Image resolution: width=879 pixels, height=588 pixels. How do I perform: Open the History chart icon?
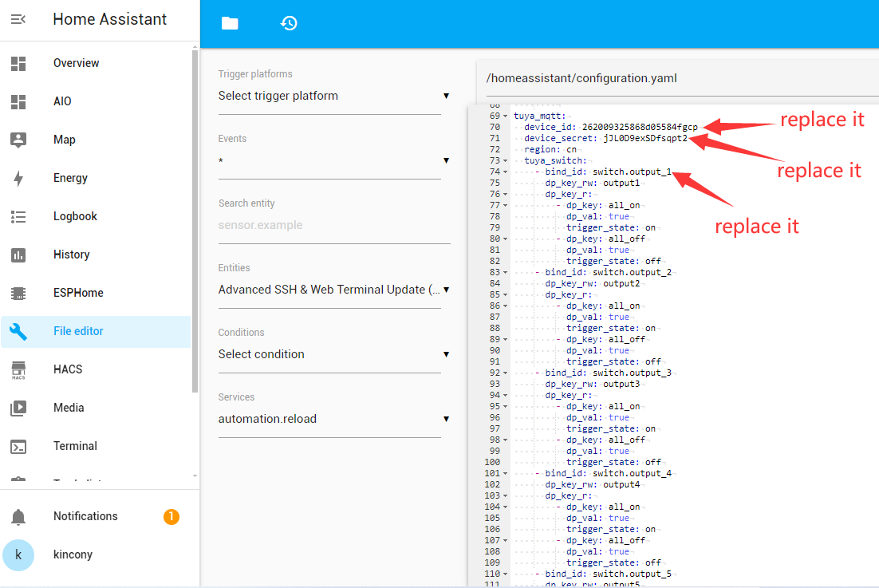point(18,255)
